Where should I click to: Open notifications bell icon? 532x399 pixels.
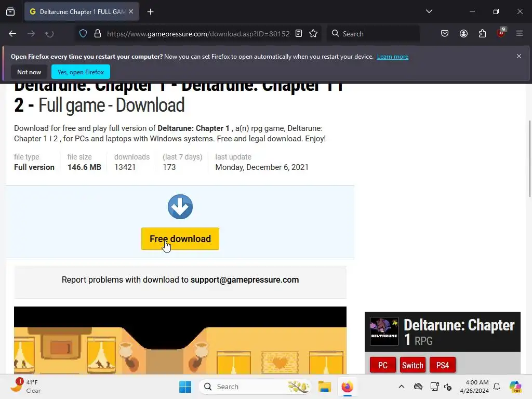[x=497, y=387]
